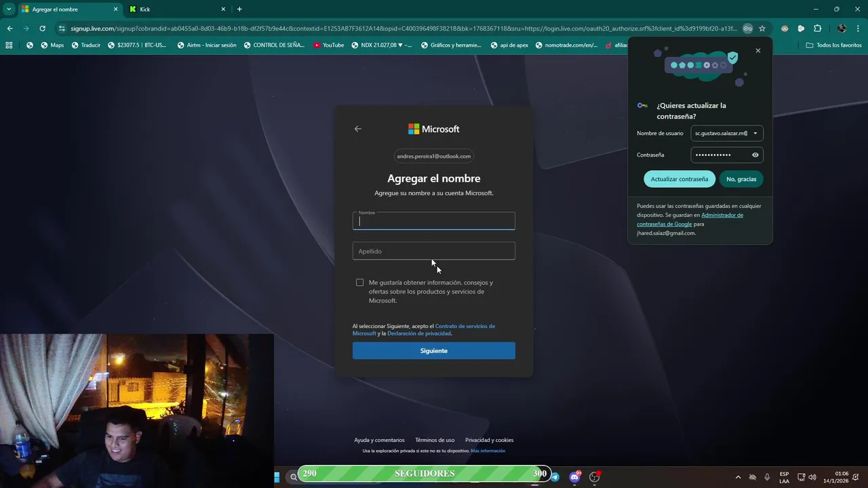The height and width of the screenshot is (488, 868).
Task: Close the password update popup
Action: (758, 51)
